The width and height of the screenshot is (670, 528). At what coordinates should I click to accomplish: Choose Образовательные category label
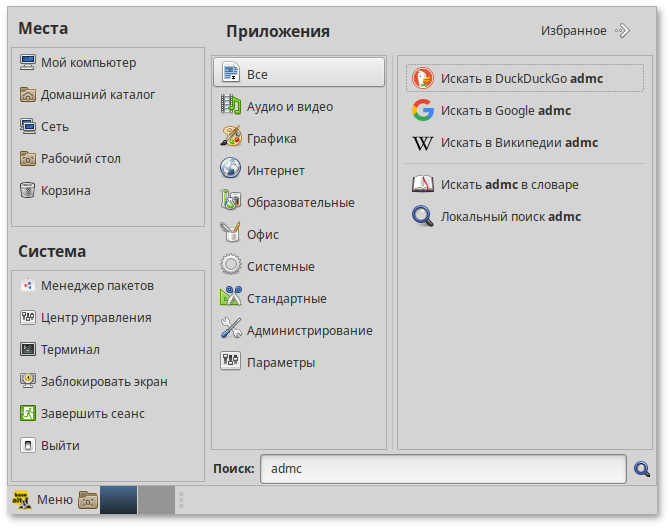pyautogui.click(x=301, y=202)
